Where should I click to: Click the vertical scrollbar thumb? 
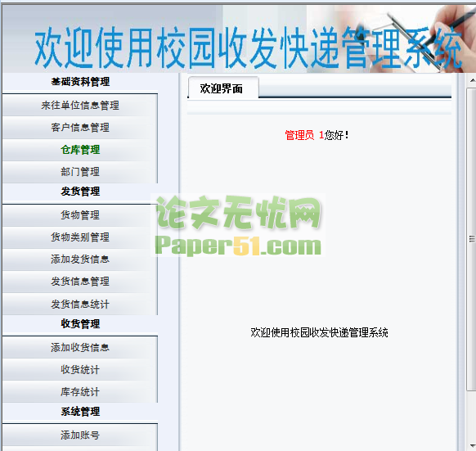coord(472,239)
